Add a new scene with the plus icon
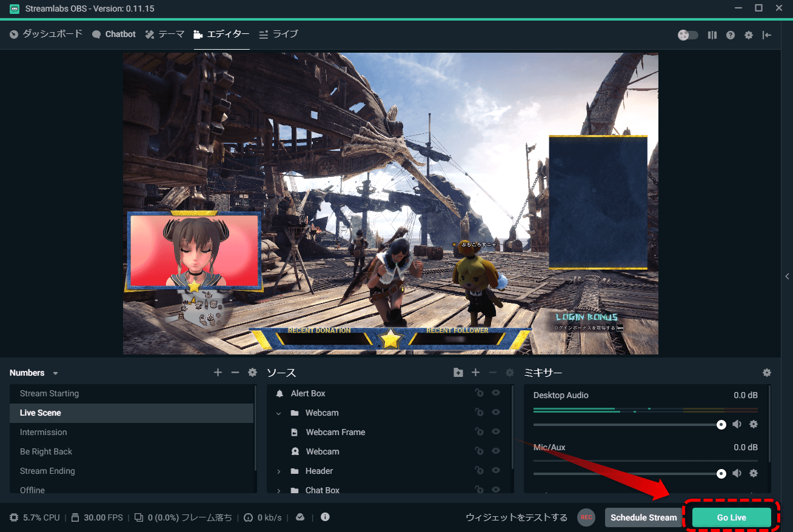The width and height of the screenshot is (793, 532). point(218,373)
